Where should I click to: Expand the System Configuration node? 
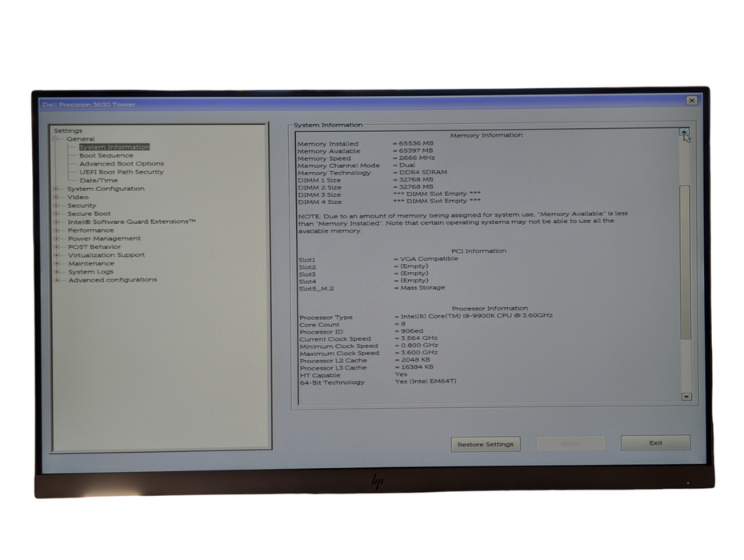(x=56, y=189)
